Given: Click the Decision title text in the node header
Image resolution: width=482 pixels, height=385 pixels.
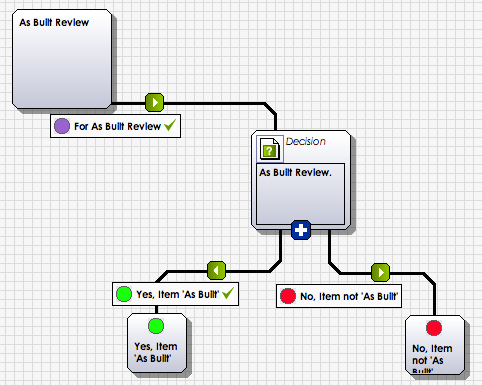Looking at the screenshot, I should click(305, 141).
